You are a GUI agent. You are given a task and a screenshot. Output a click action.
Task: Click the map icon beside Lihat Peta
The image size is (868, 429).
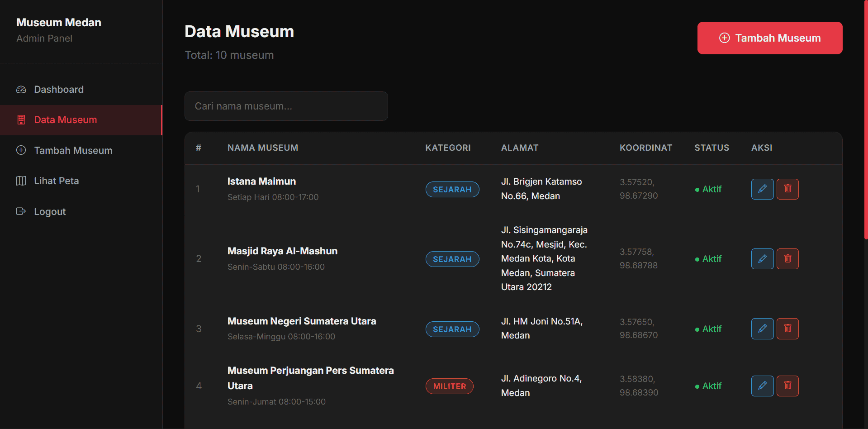point(21,181)
